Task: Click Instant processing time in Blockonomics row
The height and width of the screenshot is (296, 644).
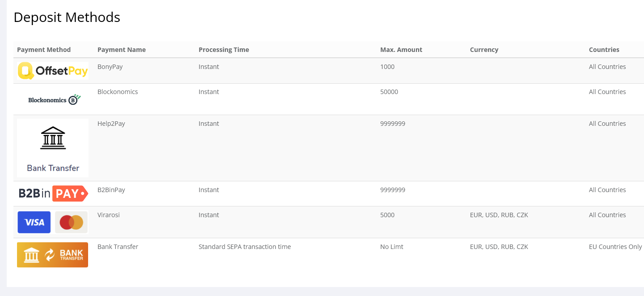Action: tap(209, 92)
